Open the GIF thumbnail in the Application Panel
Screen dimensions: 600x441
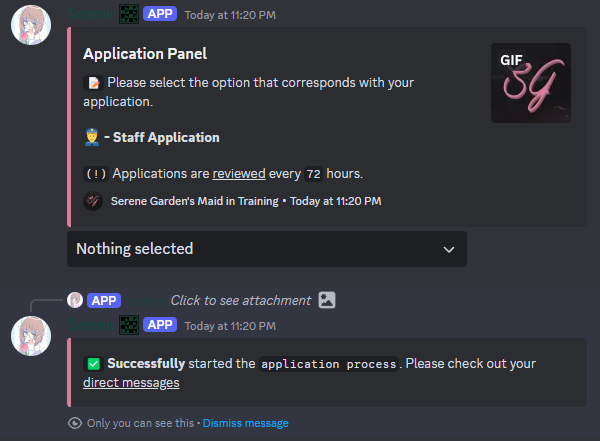(x=530, y=83)
